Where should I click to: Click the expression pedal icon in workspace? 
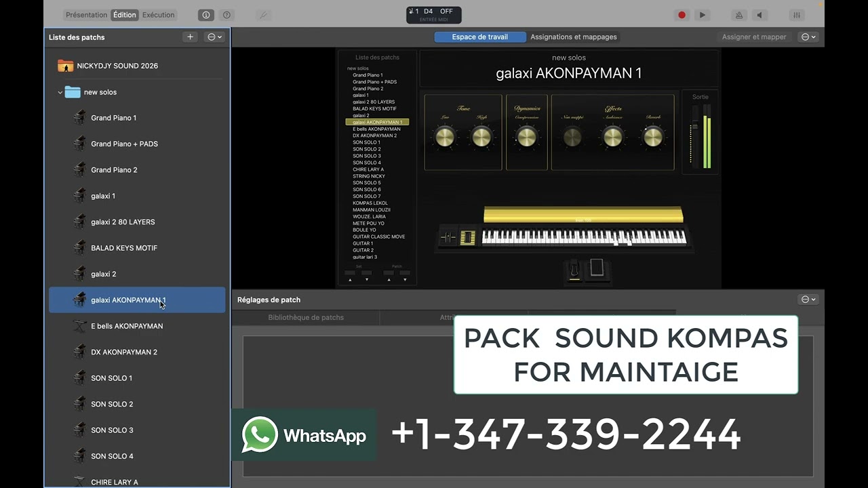(597, 268)
